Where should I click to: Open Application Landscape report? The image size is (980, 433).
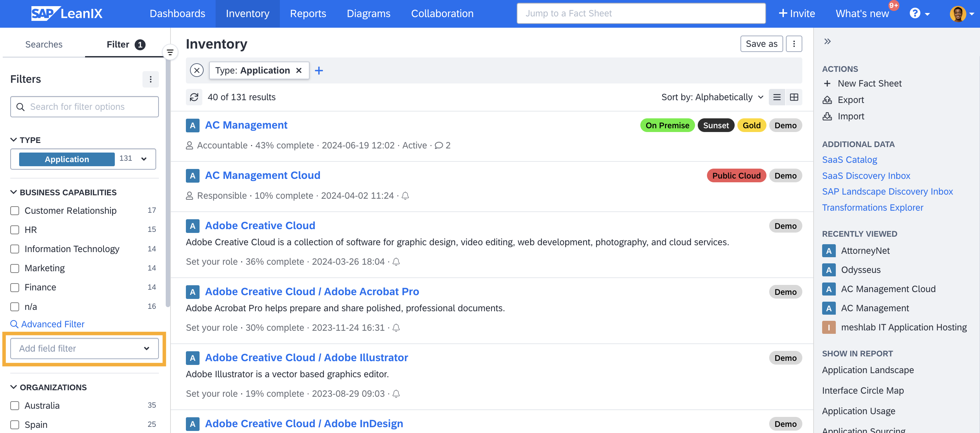868,370
